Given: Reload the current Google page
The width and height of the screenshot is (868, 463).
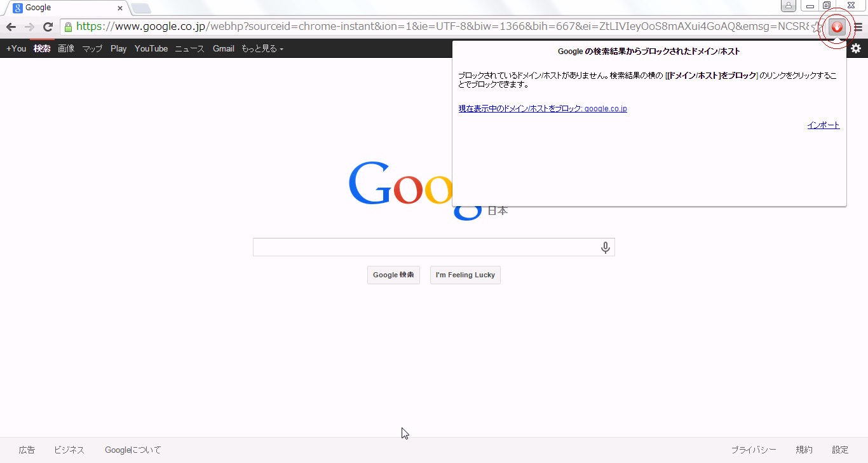Looking at the screenshot, I should tap(48, 27).
